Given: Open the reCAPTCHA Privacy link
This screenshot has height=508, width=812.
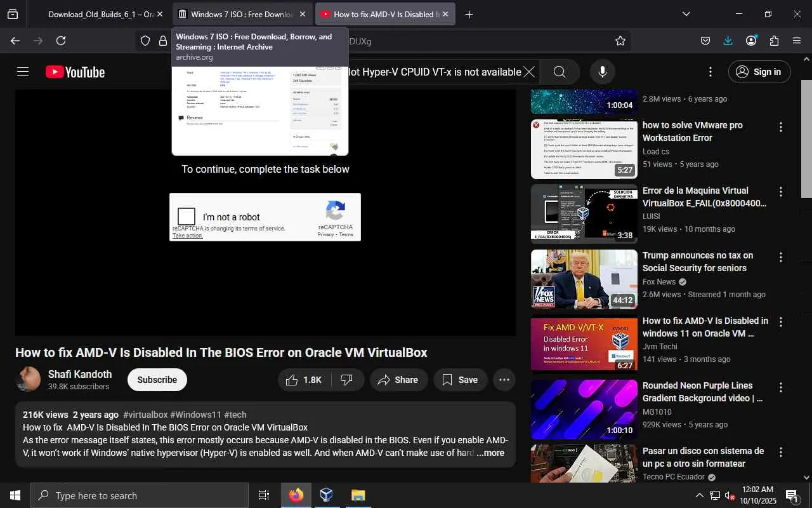Looking at the screenshot, I should [325, 235].
